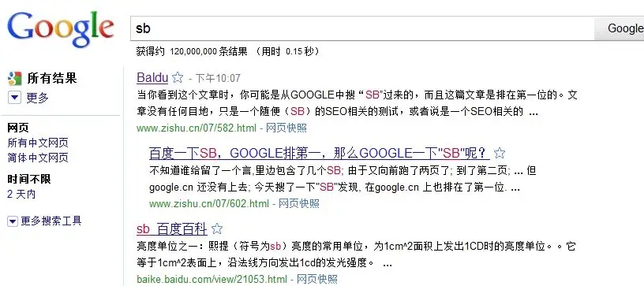Open 网页快照 for zishu.cn/07/582.html

pyautogui.click(x=286, y=128)
